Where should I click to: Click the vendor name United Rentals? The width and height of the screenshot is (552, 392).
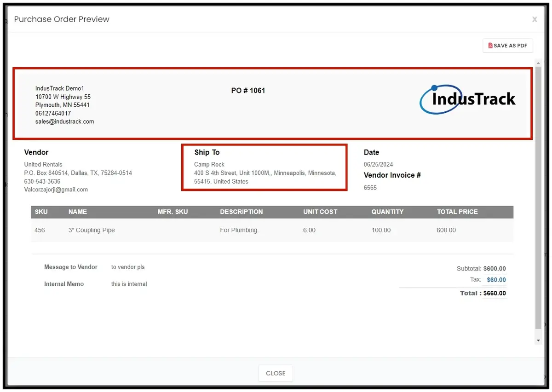coord(43,164)
